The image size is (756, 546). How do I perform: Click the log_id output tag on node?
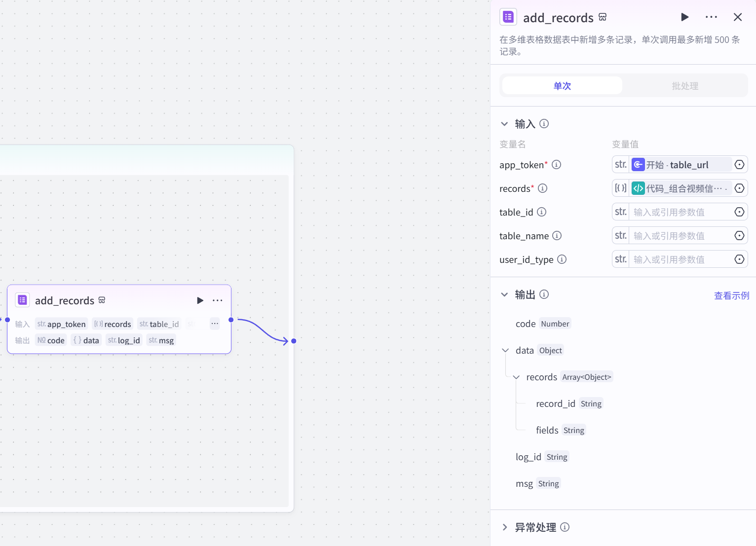(x=124, y=340)
